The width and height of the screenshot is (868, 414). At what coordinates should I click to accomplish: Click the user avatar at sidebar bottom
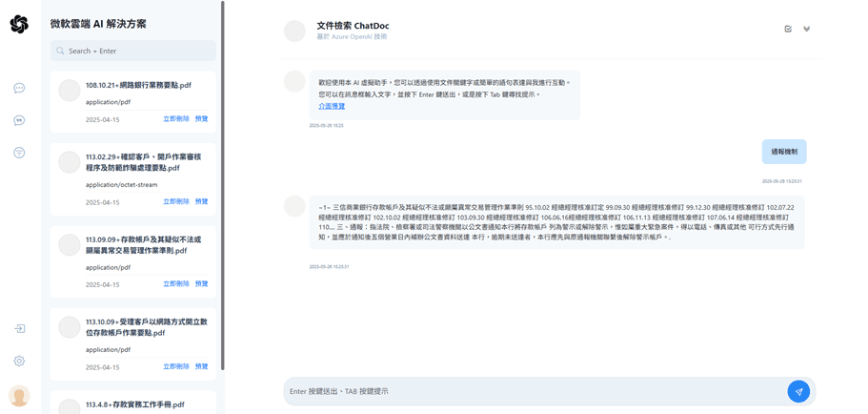tap(19, 396)
